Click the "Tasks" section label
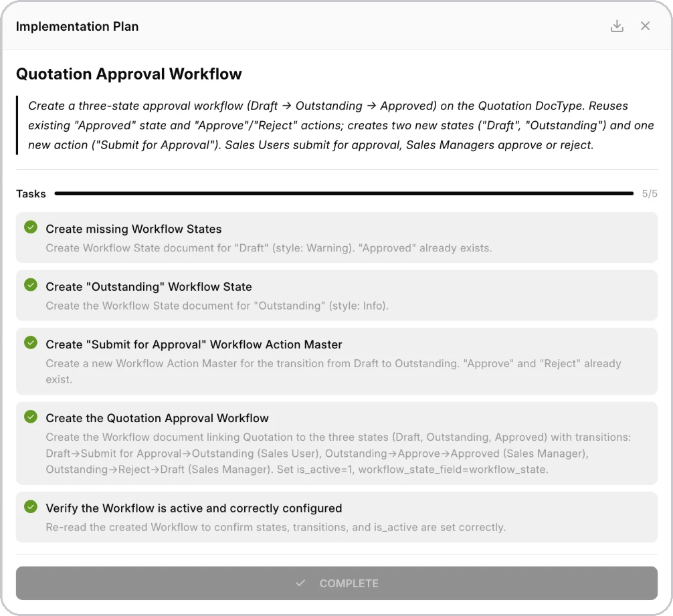The image size is (673, 616). click(x=31, y=194)
